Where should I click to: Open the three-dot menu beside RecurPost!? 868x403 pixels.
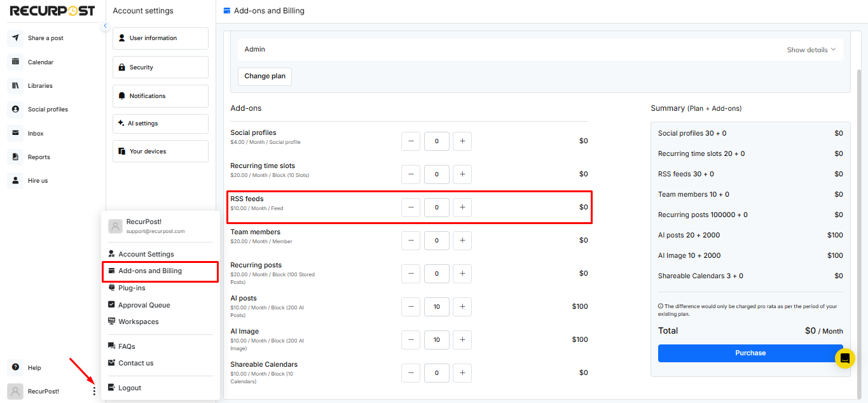(x=94, y=392)
